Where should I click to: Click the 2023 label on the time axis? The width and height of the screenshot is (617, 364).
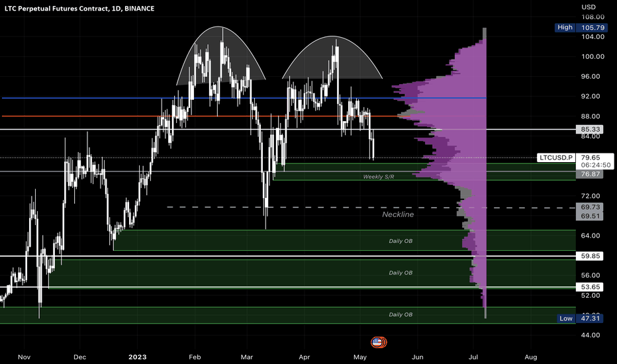[137, 357]
